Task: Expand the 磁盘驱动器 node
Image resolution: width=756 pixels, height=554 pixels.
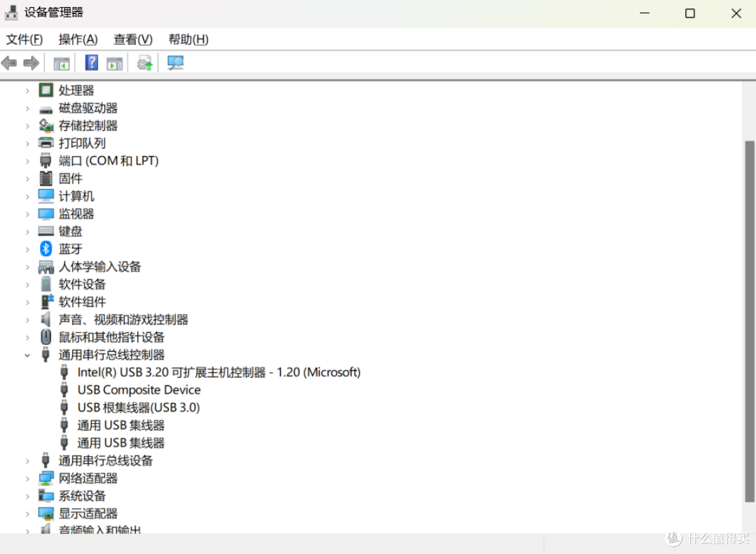Action: 27,108
